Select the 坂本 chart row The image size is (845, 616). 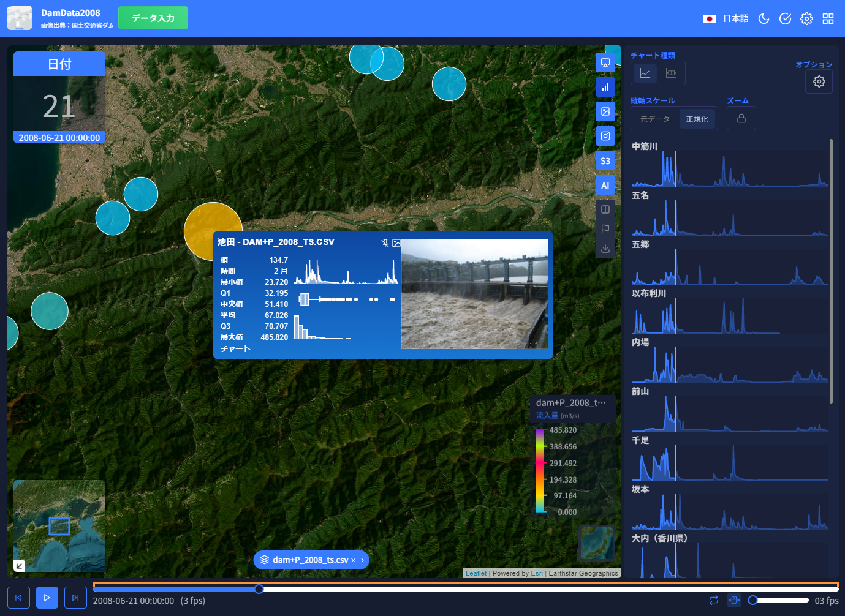730,507
